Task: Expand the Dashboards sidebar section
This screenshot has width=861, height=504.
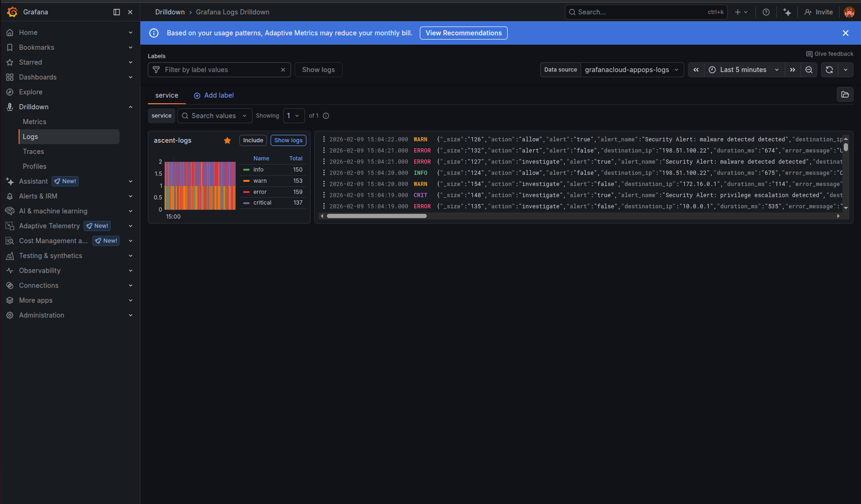Action: pos(131,77)
